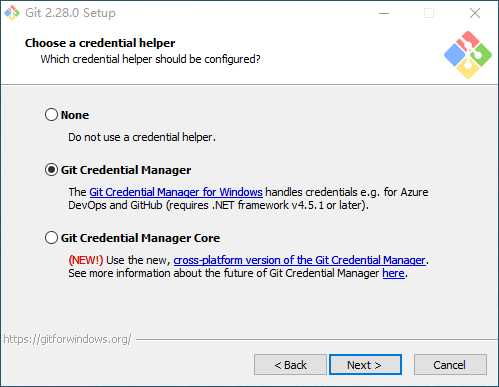499x387 pixels.
Task: Cancel the Git setup
Action: click(450, 365)
